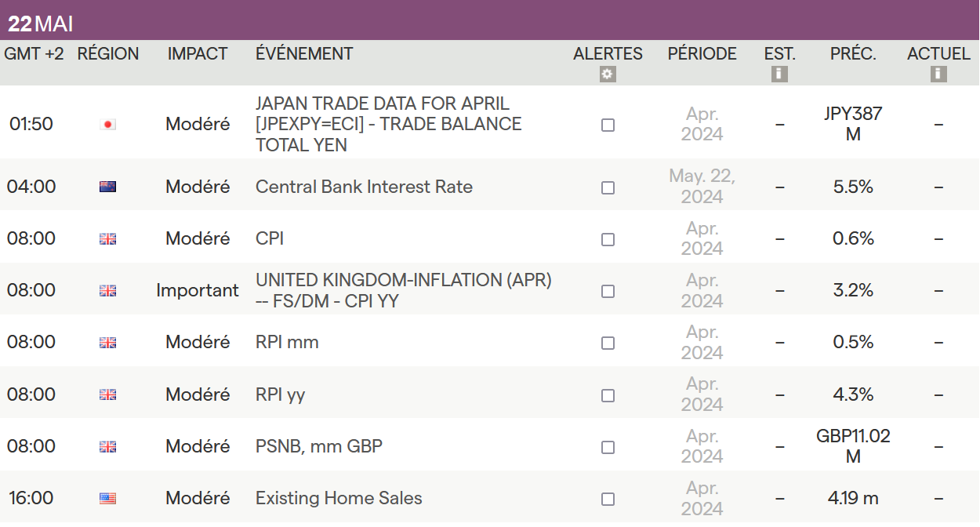Click the UK flag beside the CPI row
The width and height of the screenshot is (980, 527).
[108, 239]
